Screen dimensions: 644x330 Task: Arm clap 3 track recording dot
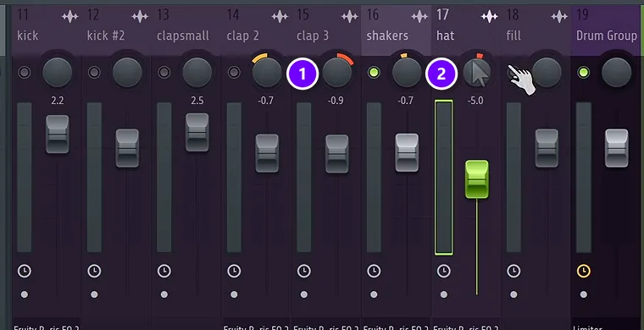(x=303, y=294)
